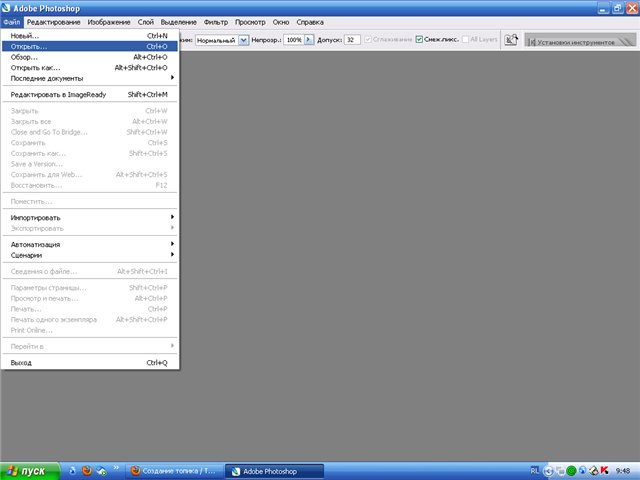640x480 pixels.
Task: Click Выход to quit Photoshop
Action: pyautogui.click(x=90, y=362)
